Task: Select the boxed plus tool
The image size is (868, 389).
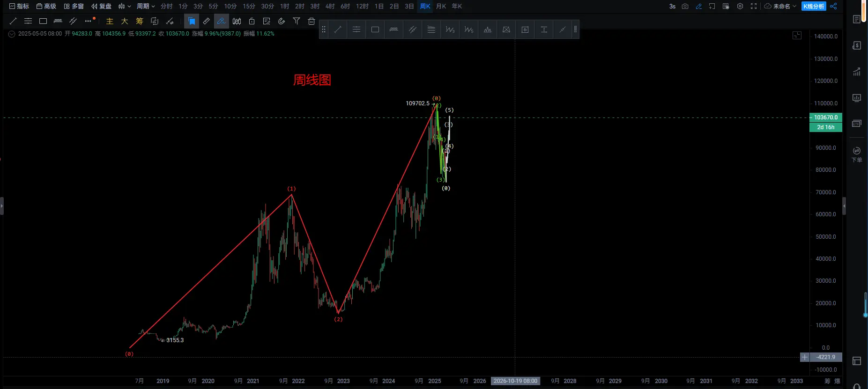Action: click(x=525, y=29)
